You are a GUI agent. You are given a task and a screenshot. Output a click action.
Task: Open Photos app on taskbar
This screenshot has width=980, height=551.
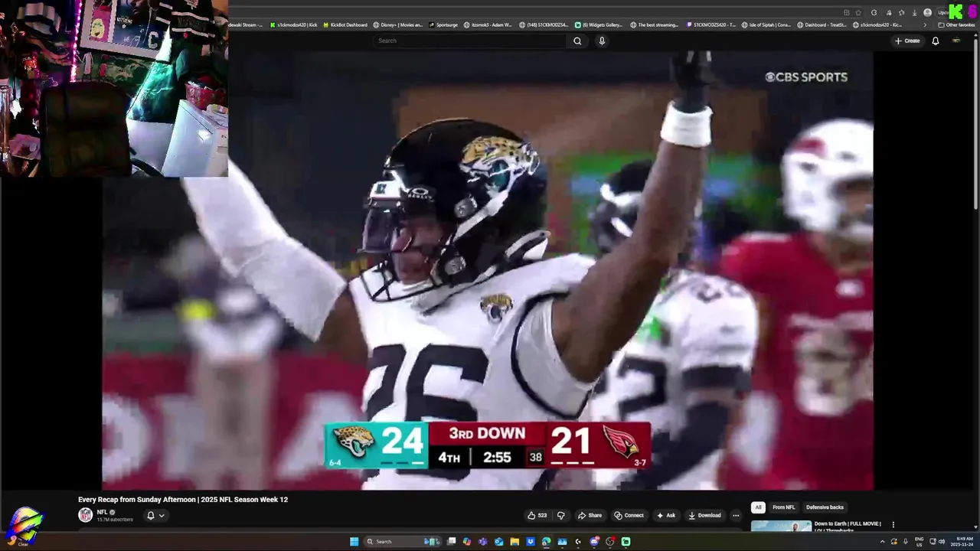[562, 542]
